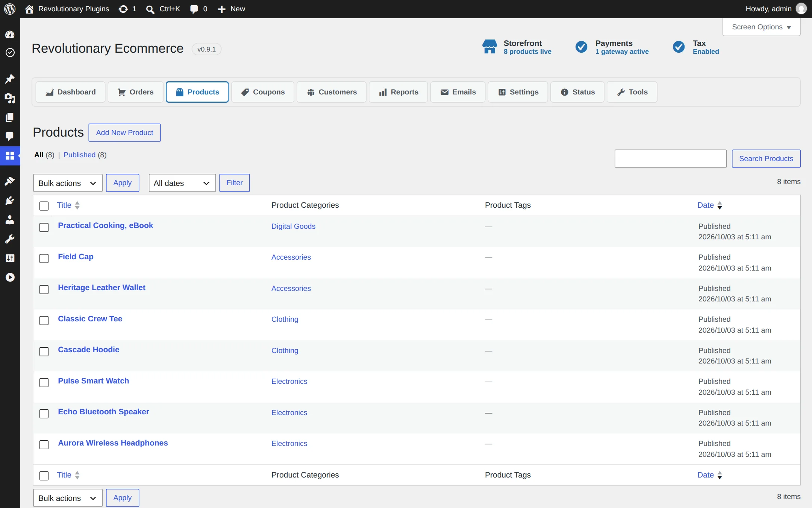
Task: Go to the Reports tab
Action: [398, 92]
